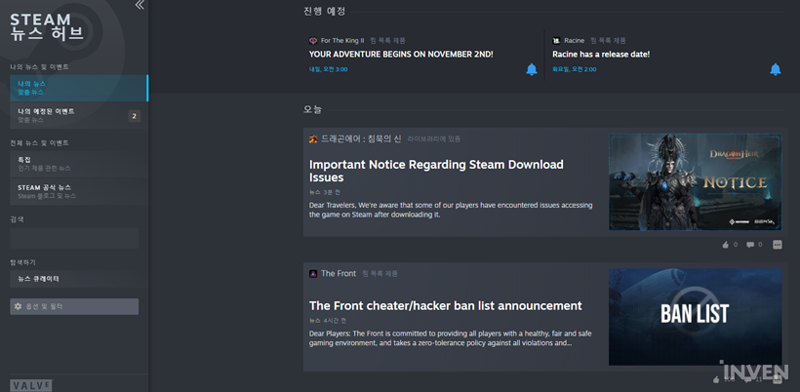
Task: Click 옵션 및 필터 button
Action: click(x=74, y=306)
